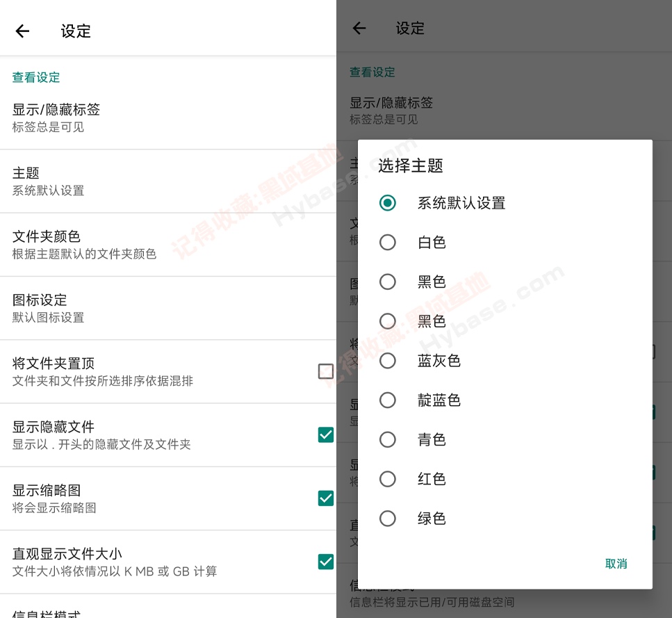The width and height of the screenshot is (672, 618).
Task: Go back using left panel arrow
Action: click(x=22, y=31)
